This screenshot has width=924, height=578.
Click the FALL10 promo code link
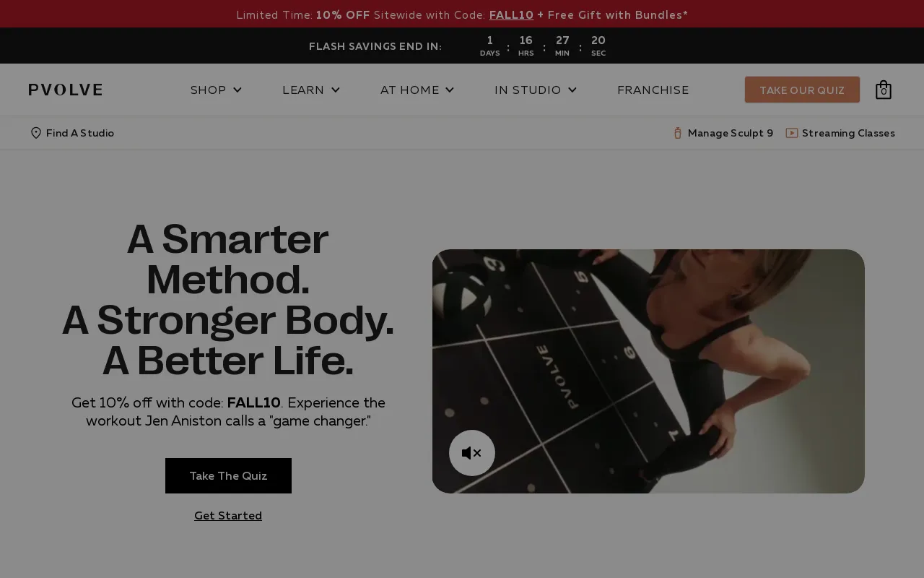click(511, 14)
